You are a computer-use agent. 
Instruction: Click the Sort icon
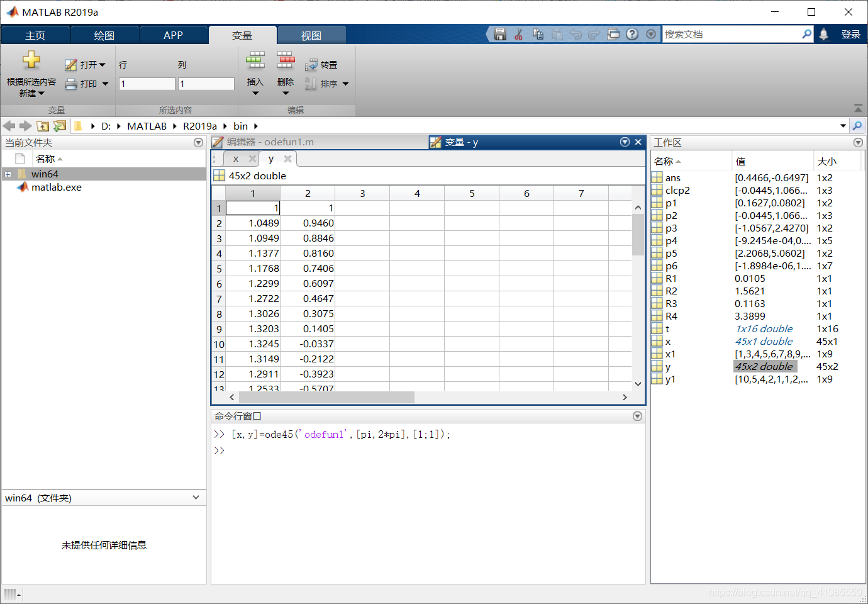point(311,84)
